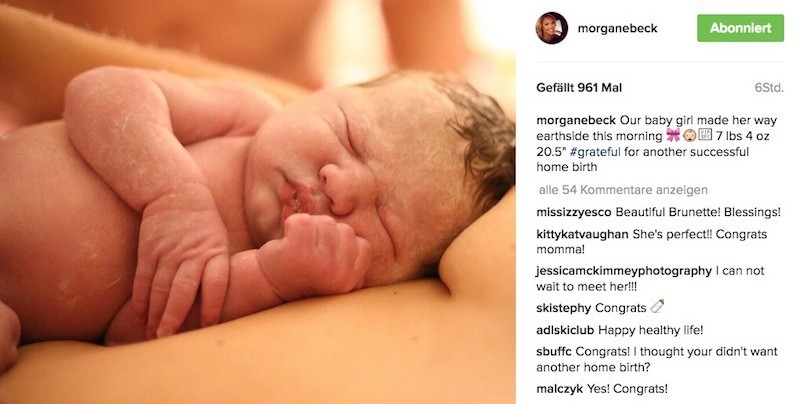Image resolution: width=800 pixels, height=404 pixels.
Task: Click the baby bottle emoji after Congrats
Action: (x=657, y=307)
